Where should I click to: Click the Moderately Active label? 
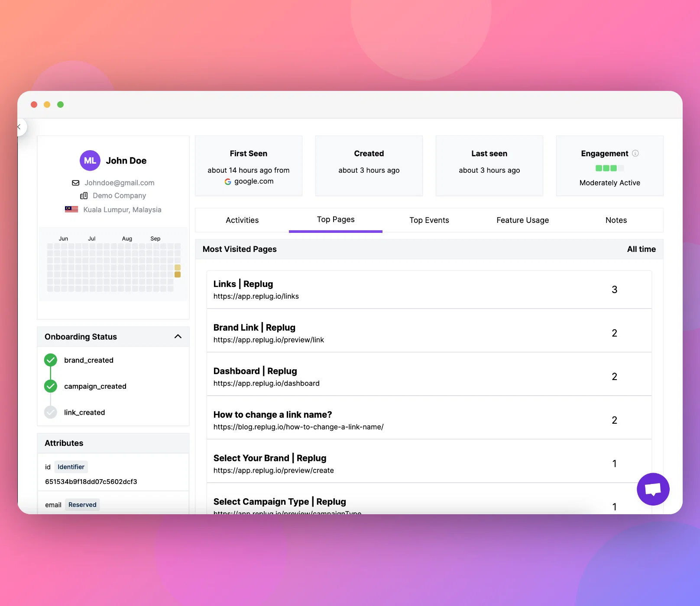pos(610,183)
